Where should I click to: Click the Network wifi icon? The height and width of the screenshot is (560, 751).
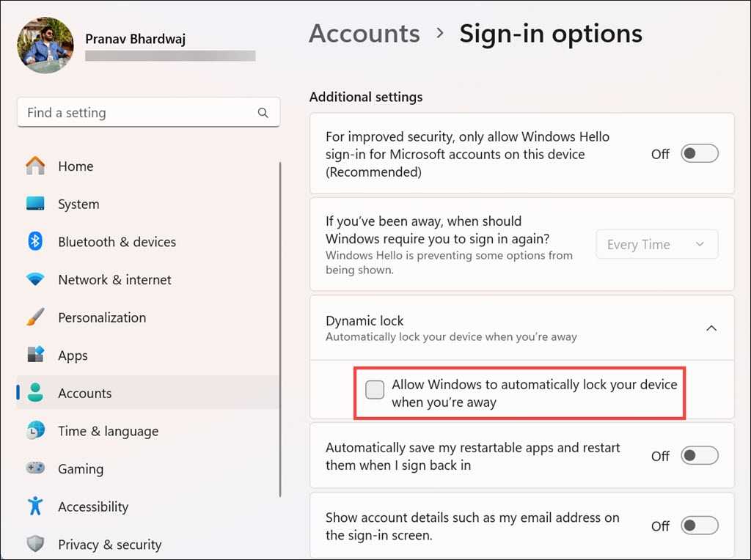[x=35, y=279]
